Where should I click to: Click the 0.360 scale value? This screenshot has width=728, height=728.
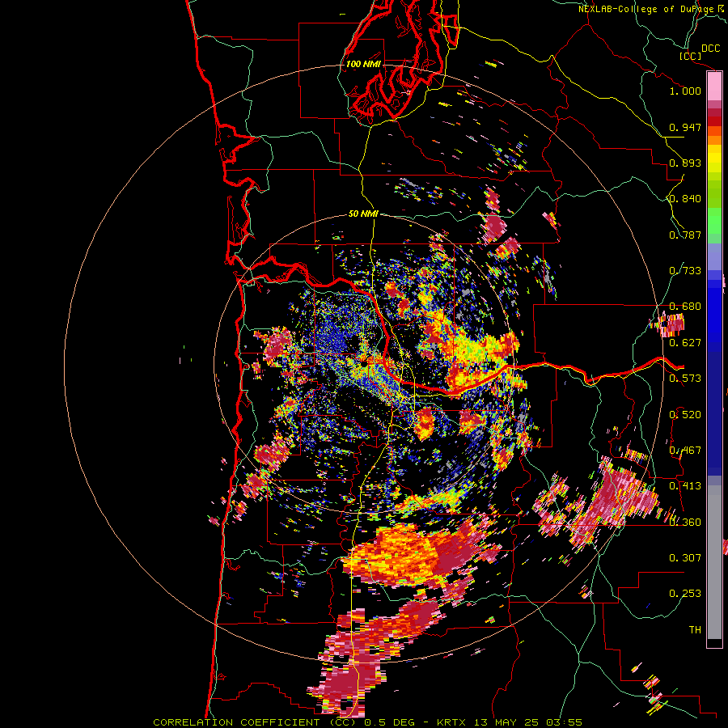point(685,523)
